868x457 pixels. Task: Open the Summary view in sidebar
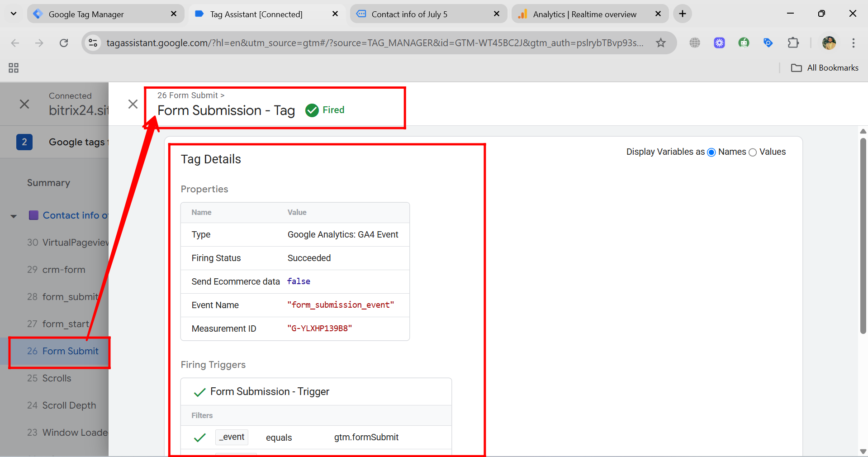coord(48,183)
